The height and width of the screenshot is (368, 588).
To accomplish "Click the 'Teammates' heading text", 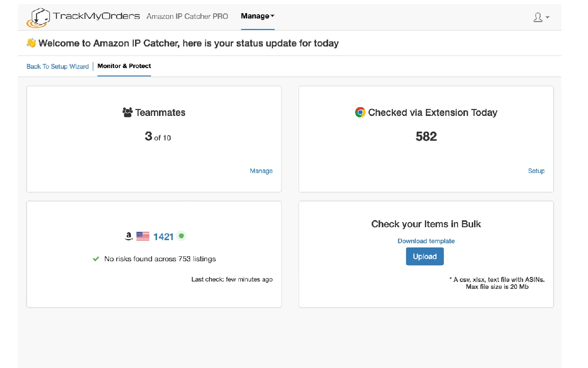I will pyautogui.click(x=160, y=113).
